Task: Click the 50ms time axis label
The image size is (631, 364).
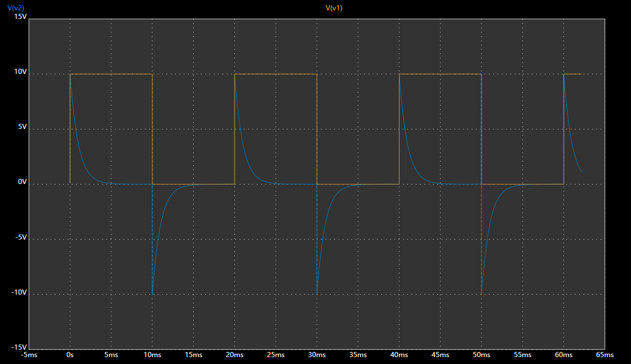Action: [481, 355]
